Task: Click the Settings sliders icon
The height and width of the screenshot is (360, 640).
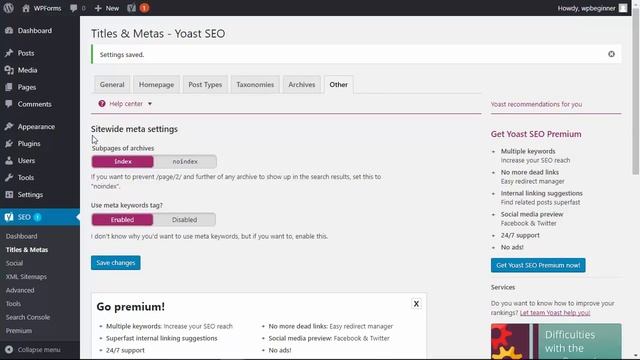Action: click(9, 195)
